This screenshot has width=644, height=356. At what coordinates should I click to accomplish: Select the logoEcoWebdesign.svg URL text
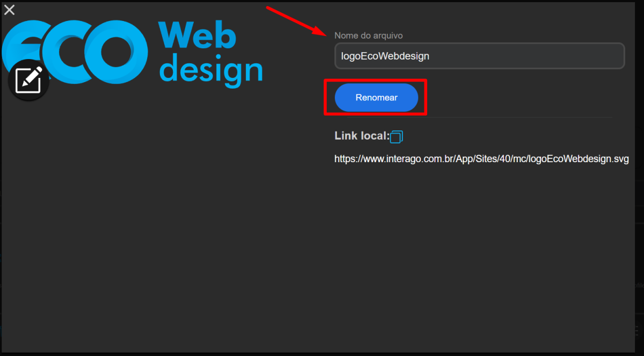tap(481, 159)
